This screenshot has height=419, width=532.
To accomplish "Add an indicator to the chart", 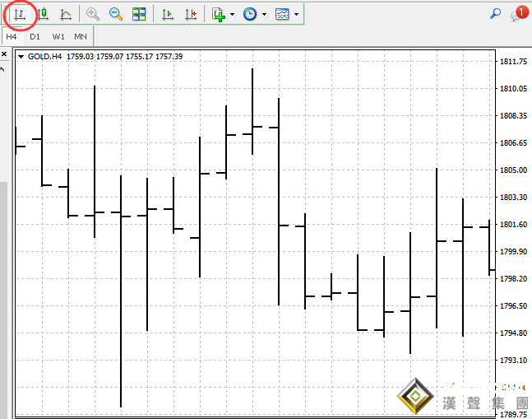I will click(219, 15).
